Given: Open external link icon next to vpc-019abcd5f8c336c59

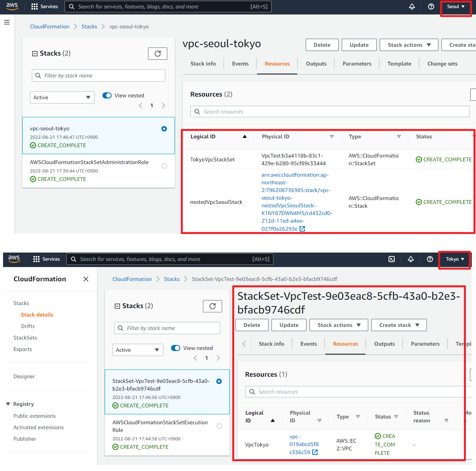Looking at the screenshot, I should click(x=315, y=452).
